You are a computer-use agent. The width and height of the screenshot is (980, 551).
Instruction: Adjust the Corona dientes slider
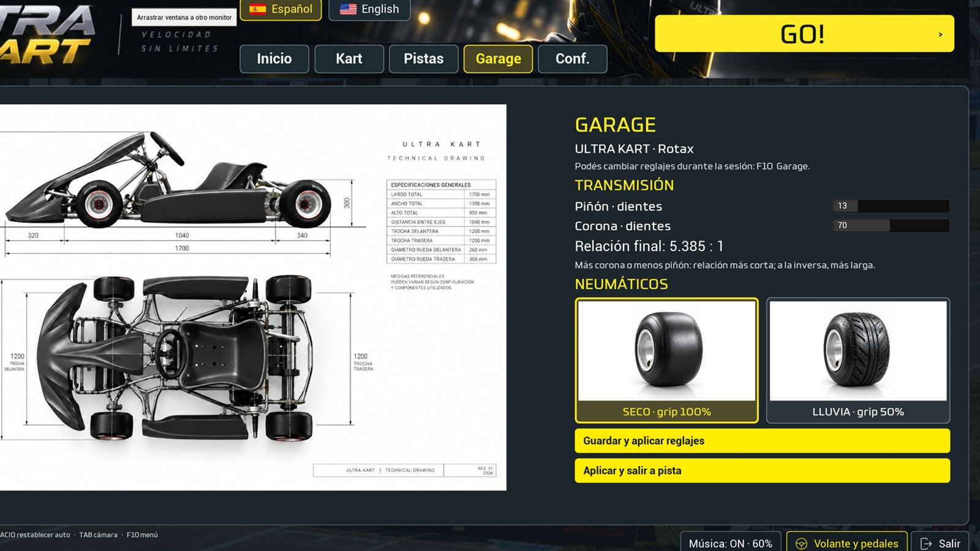(891, 225)
